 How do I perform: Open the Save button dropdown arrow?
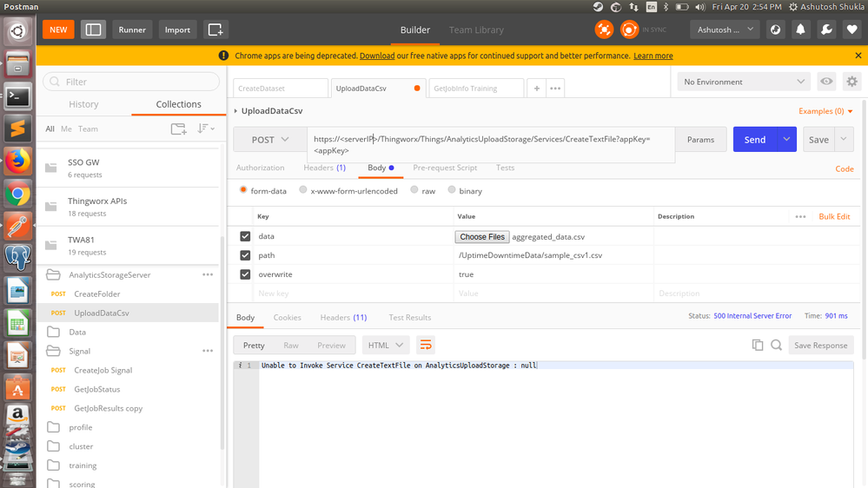coord(844,140)
